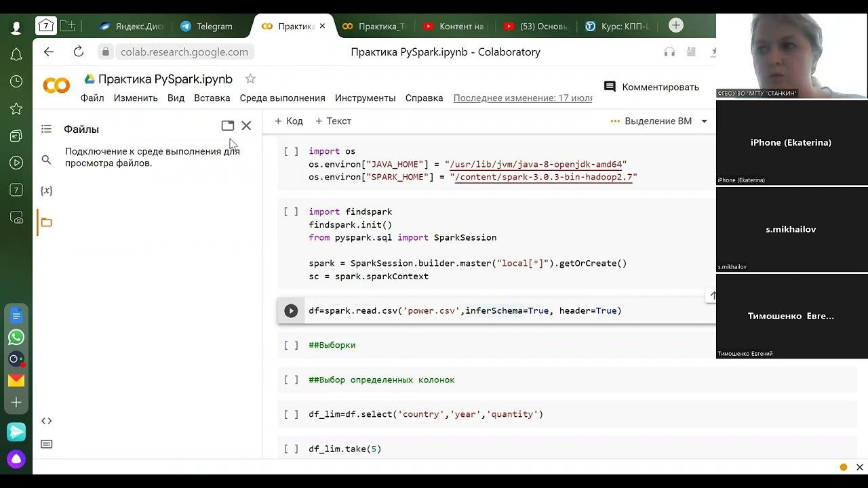Image resolution: width=868 pixels, height=488 pixels.
Task: Open the Справка menu
Action: pyautogui.click(x=424, y=98)
